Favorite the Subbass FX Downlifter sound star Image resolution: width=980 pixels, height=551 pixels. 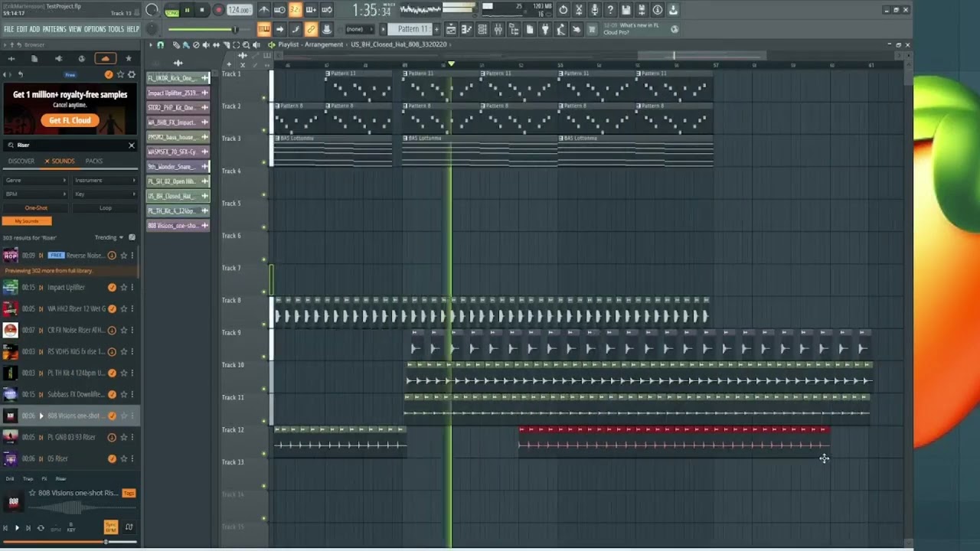coord(123,395)
